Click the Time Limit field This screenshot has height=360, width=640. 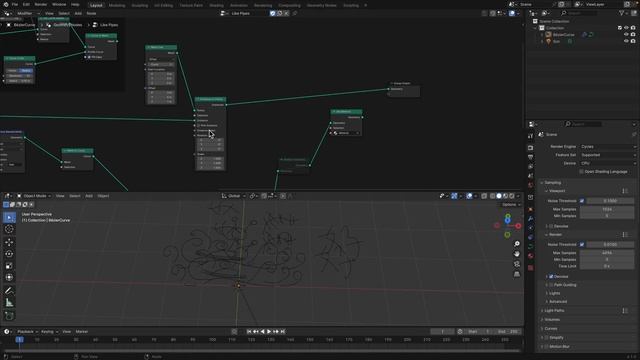pyautogui.click(x=607, y=266)
